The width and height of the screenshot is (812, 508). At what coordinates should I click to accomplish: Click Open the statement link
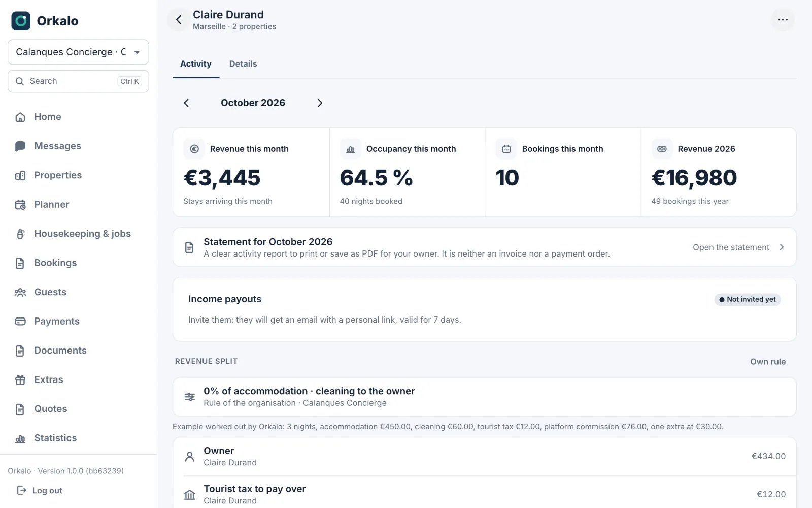(731, 247)
